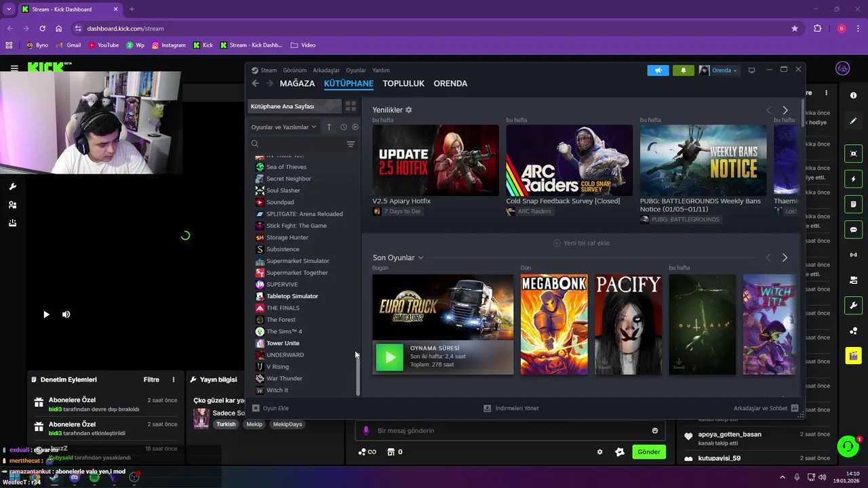Screen dimensions: 868x488
Task: Play the Kick stream preview
Action: point(46,314)
